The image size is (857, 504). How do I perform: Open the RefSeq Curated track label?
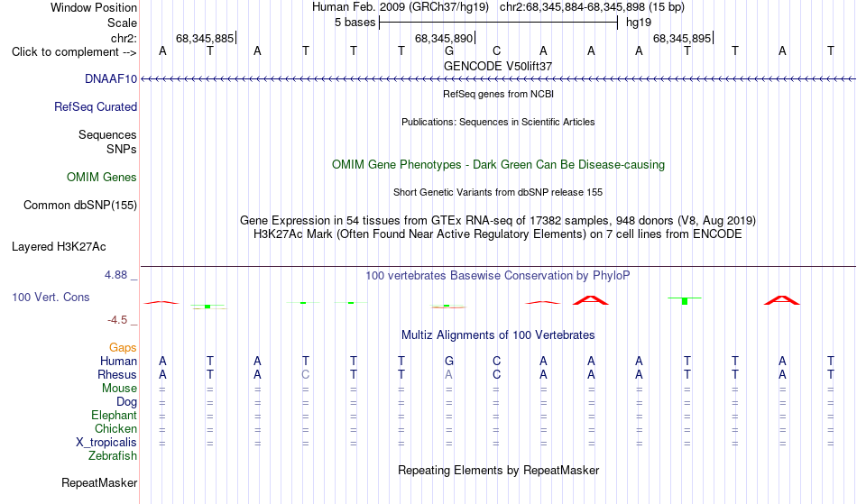(x=95, y=107)
